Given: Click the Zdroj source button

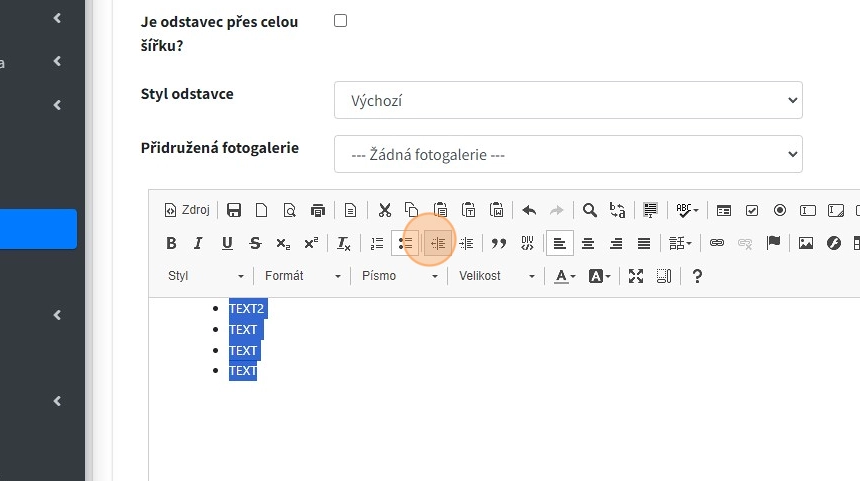Looking at the screenshot, I should (186, 210).
